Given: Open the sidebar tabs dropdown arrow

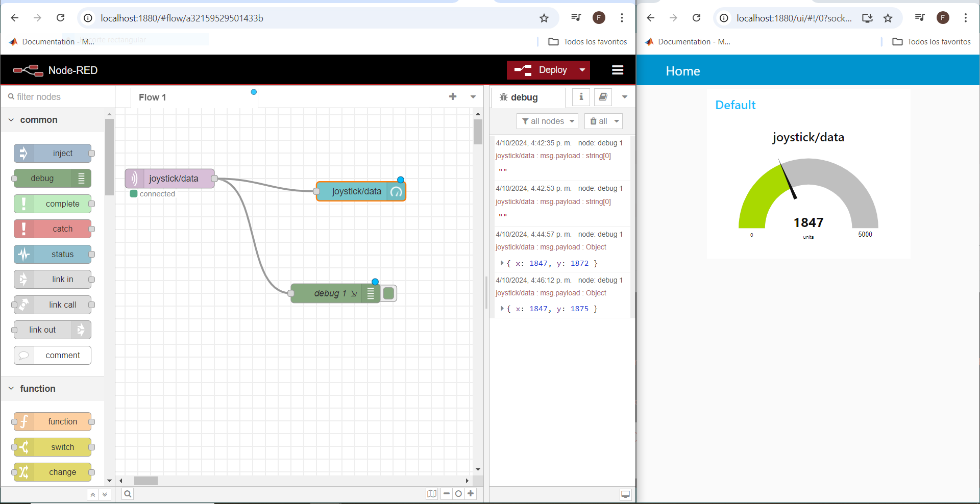Looking at the screenshot, I should 624,97.
